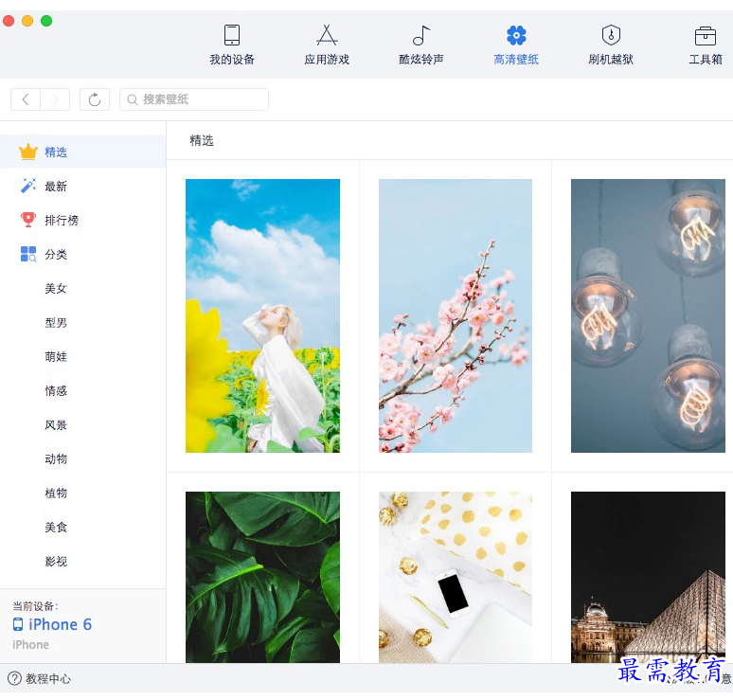Click the red close window button
The image size is (733, 700).
9,21
